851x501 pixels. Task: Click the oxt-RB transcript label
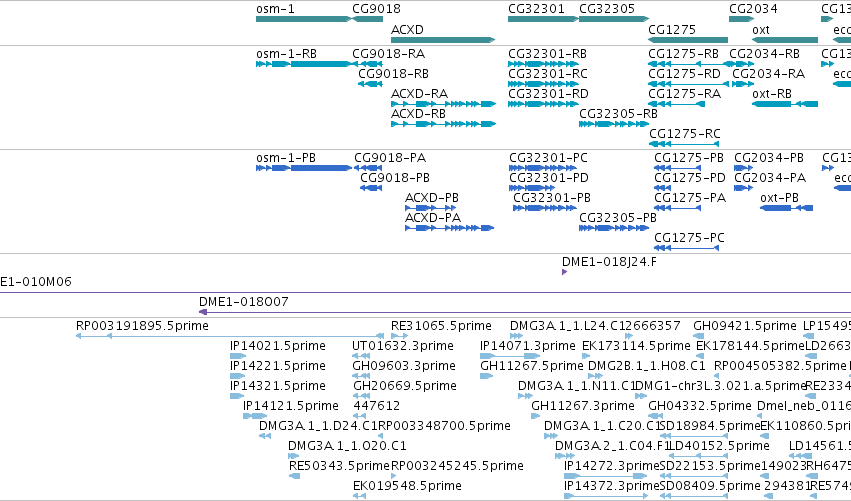772,94
